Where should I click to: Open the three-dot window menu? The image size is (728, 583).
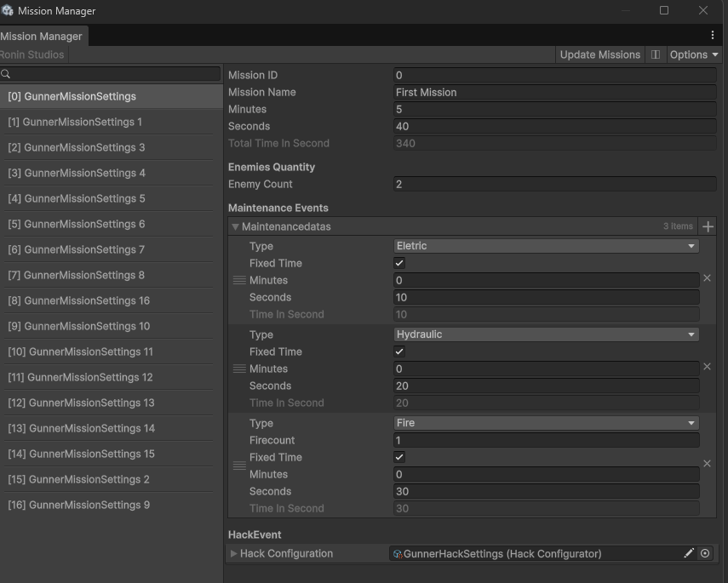click(x=712, y=35)
